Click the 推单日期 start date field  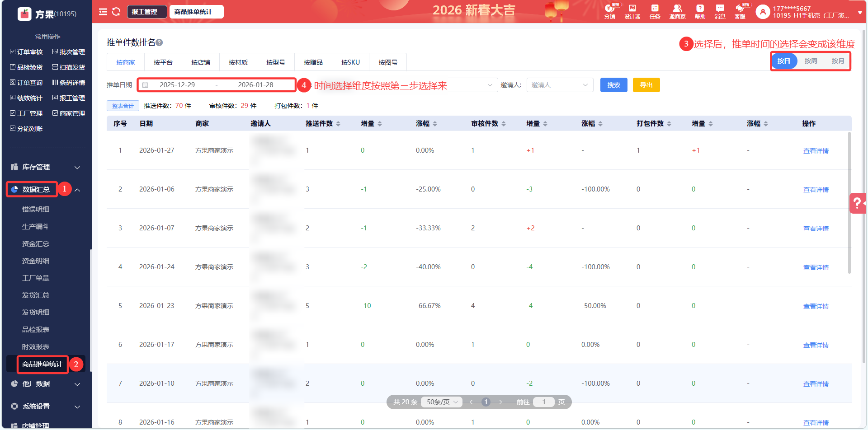[x=177, y=85]
